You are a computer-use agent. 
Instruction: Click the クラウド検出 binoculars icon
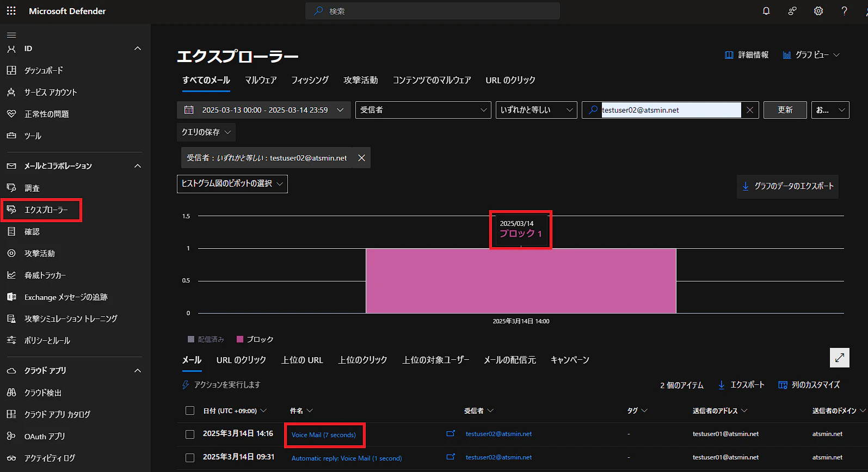[x=11, y=393]
